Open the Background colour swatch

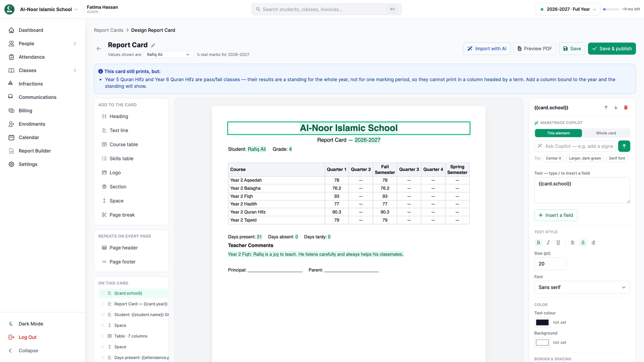click(x=542, y=343)
